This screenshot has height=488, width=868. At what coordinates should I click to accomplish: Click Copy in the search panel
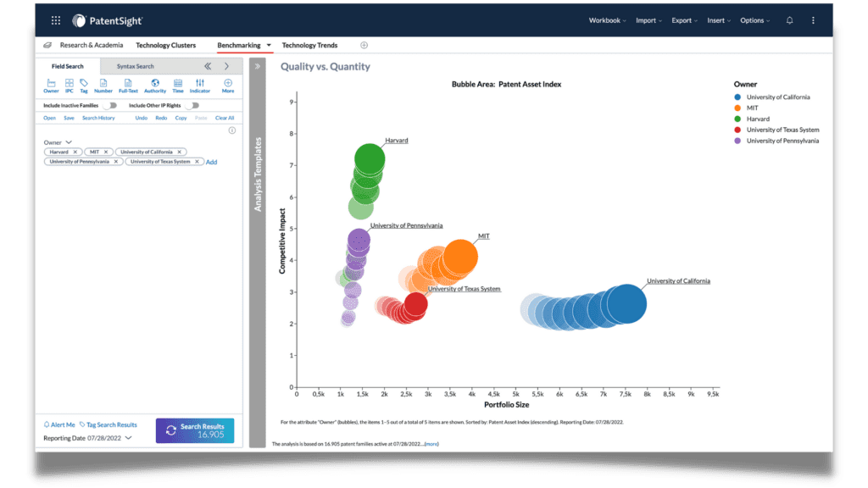click(181, 118)
